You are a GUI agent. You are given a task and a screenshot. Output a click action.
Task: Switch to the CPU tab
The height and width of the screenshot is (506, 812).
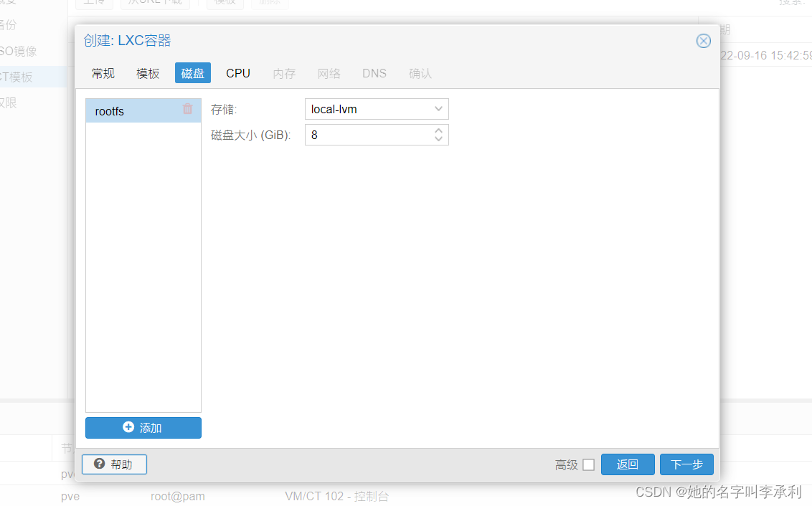(x=237, y=72)
